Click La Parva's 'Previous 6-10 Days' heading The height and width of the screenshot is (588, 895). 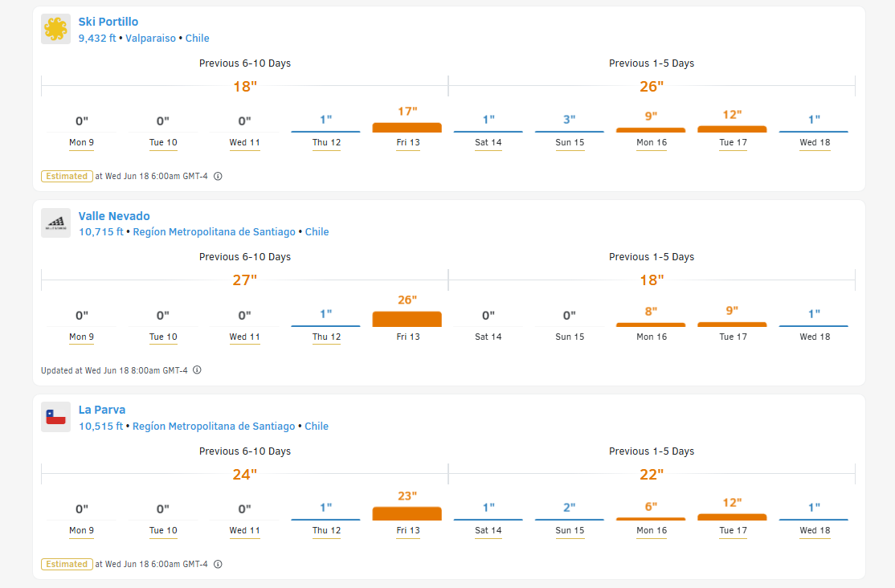coord(245,451)
